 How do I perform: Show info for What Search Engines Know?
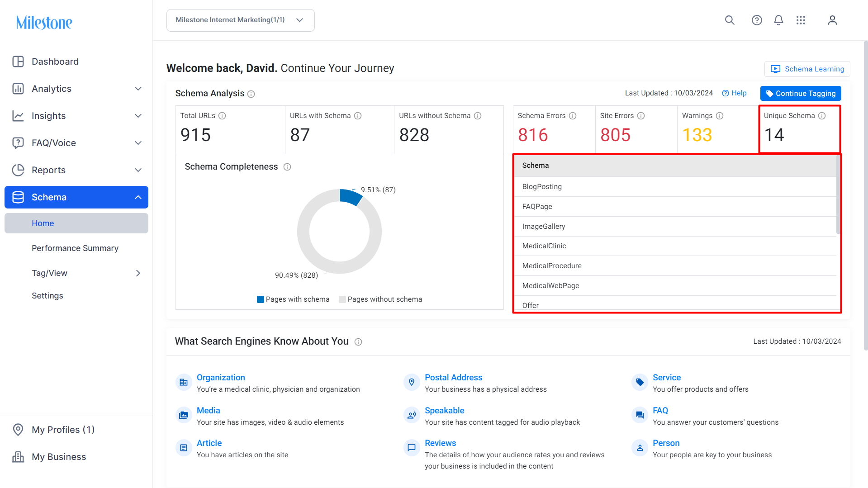pyautogui.click(x=358, y=342)
